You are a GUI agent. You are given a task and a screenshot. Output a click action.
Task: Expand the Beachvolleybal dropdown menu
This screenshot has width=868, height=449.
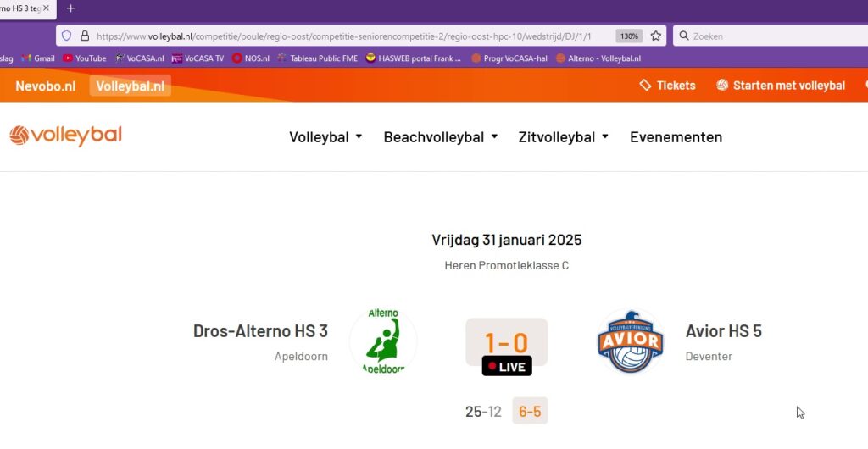(x=440, y=137)
